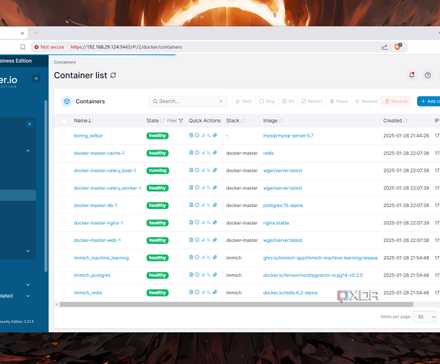Image resolution: width=440 pixels, height=364 pixels.
Task: Inspect docker-master-celery_beat-1 container
Action: click(197, 170)
